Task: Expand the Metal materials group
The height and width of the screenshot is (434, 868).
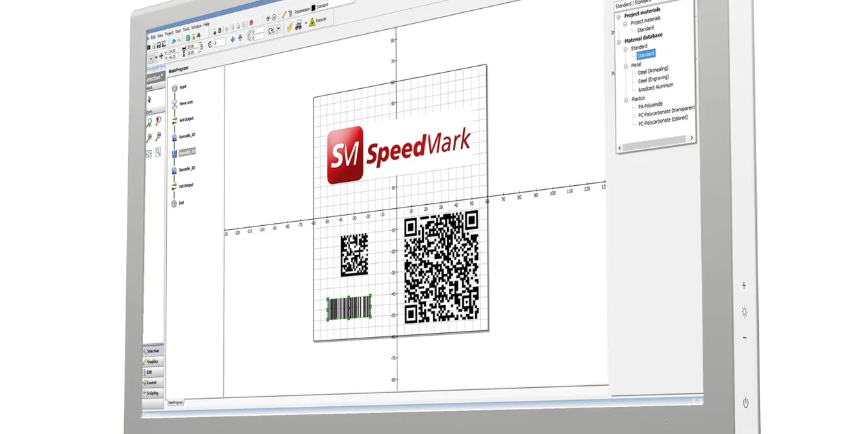Action: [x=625, y=65]
